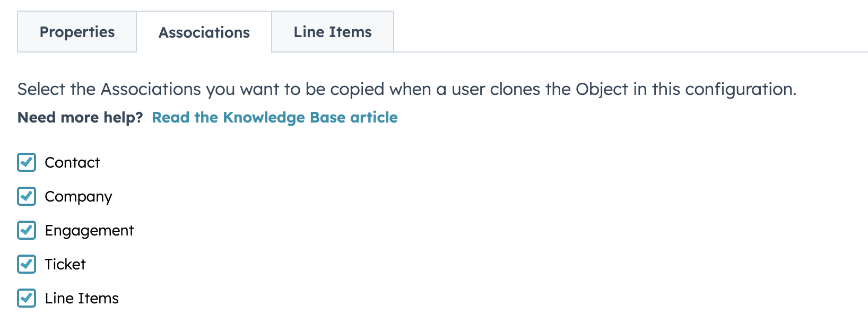Toggle the Engagement checkbox off
868x314 pixels.
[26, 231]
